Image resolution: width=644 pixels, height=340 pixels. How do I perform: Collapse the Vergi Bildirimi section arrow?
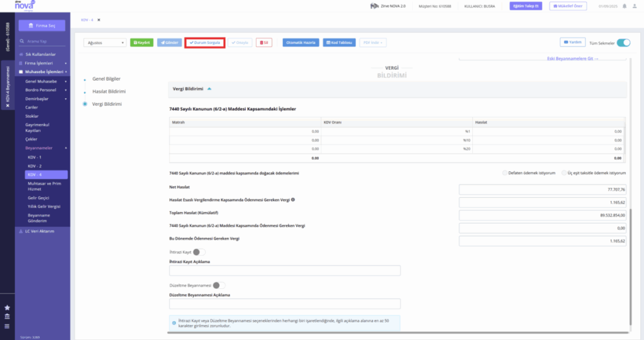(x=209, y=89)
